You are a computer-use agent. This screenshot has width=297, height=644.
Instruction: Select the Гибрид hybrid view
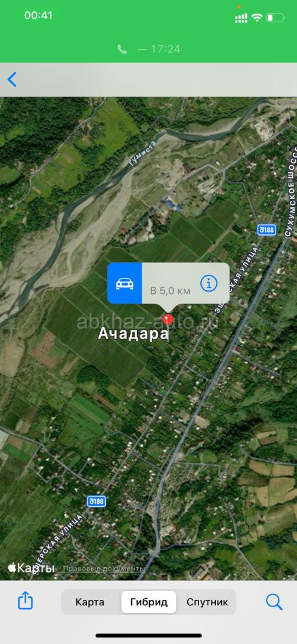(148, 602)
